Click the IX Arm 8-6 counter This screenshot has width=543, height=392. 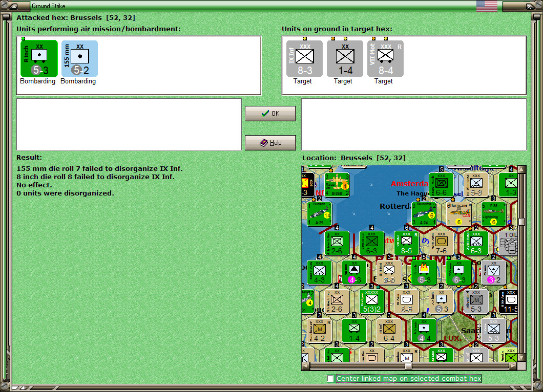(407, 302)
